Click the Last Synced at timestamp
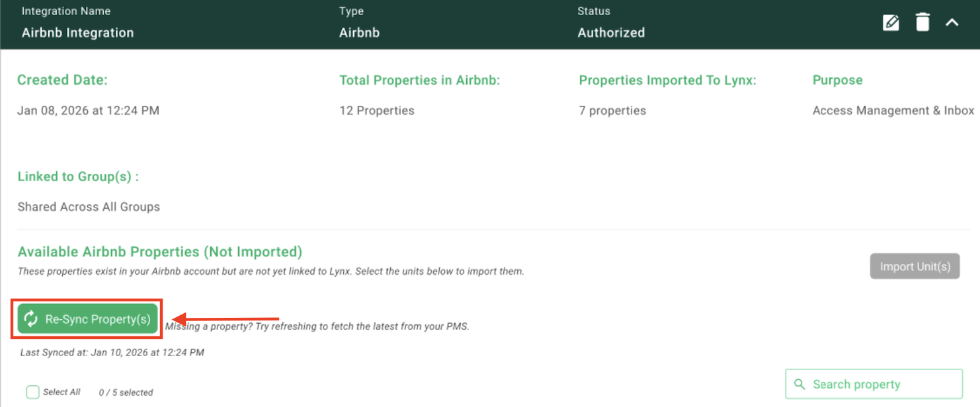 112,352
